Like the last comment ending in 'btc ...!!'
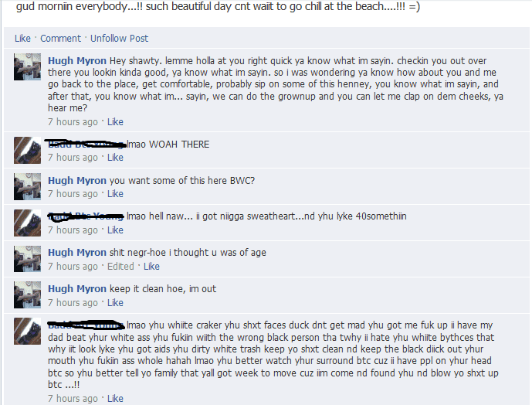The image size is (532, 405). tap(115, 398)
